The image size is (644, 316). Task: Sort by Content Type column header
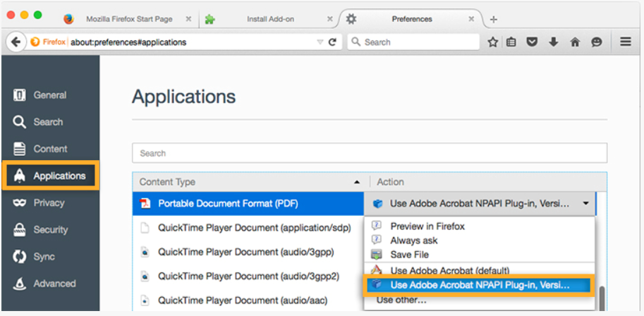tap(247, 182)
